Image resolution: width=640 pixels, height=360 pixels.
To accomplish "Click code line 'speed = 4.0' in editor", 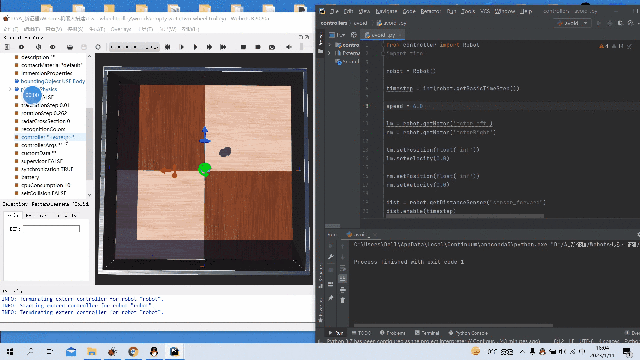I will point(405,106).
